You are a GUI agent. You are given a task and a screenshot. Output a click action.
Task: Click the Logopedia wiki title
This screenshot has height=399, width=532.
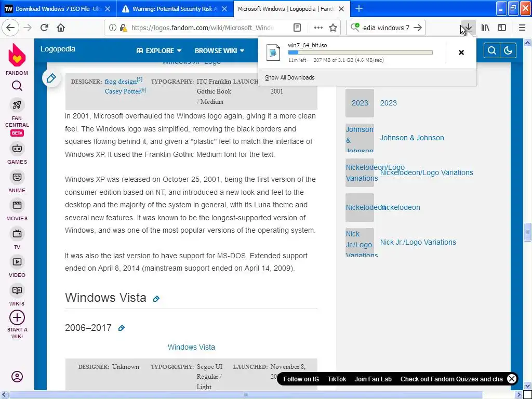(x=58, y=49)
